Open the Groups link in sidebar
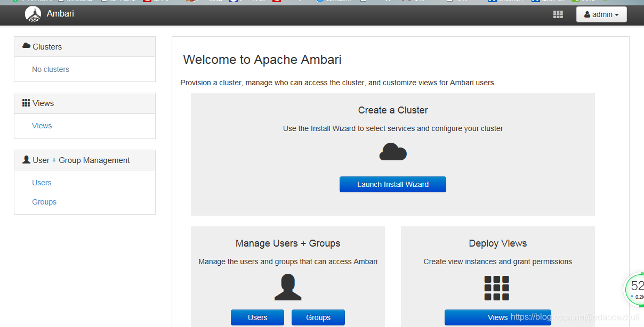 [44, 202]
